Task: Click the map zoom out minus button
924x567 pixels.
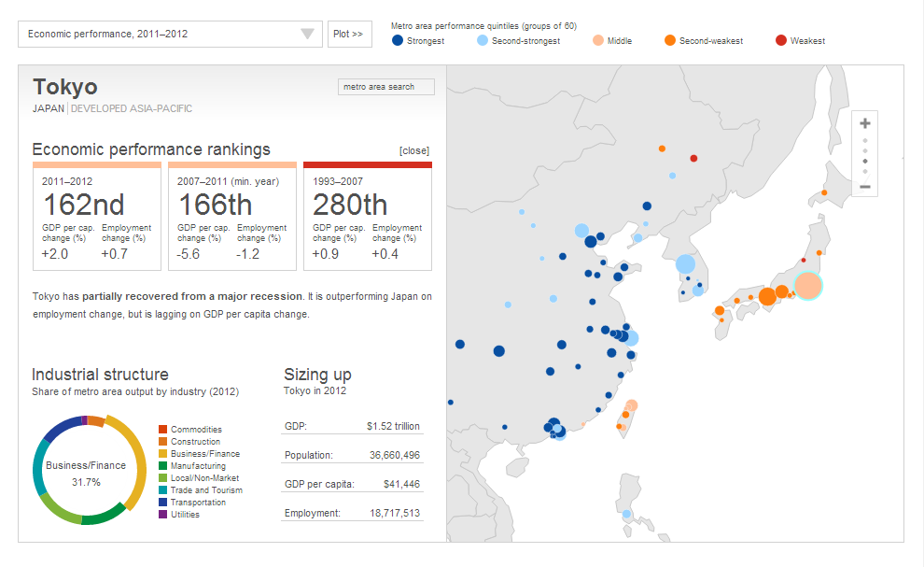Action: 865,187
